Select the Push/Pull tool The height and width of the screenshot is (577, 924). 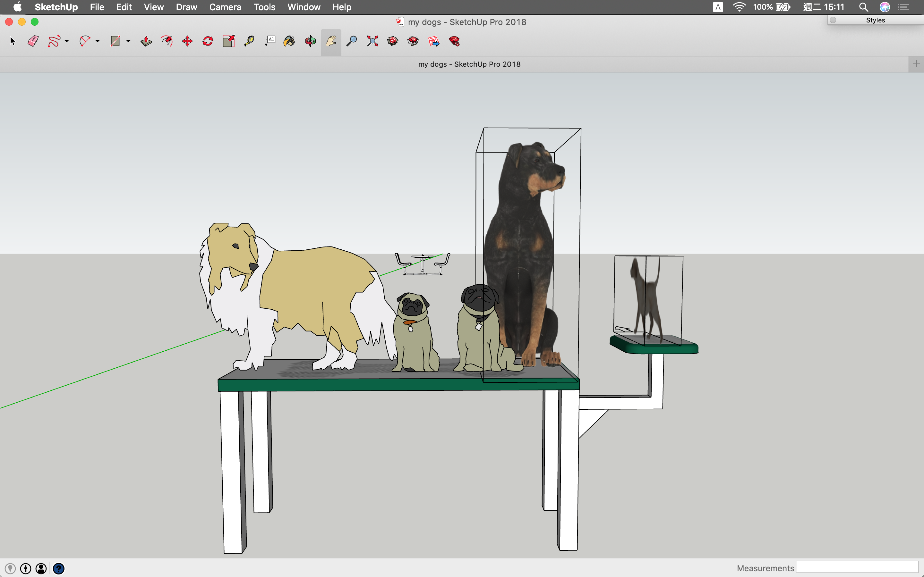click(146, 41)
